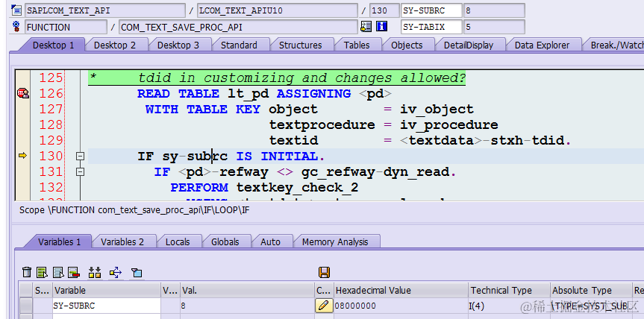Viewport: 644px width, 319px height.
Task: Switch to the Desktop 1 tab
Action: [54, 45]
